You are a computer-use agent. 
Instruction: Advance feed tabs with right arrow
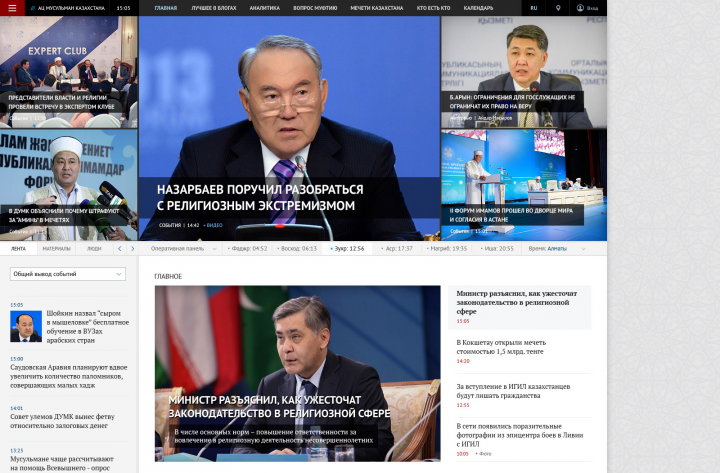pos(133,248)
